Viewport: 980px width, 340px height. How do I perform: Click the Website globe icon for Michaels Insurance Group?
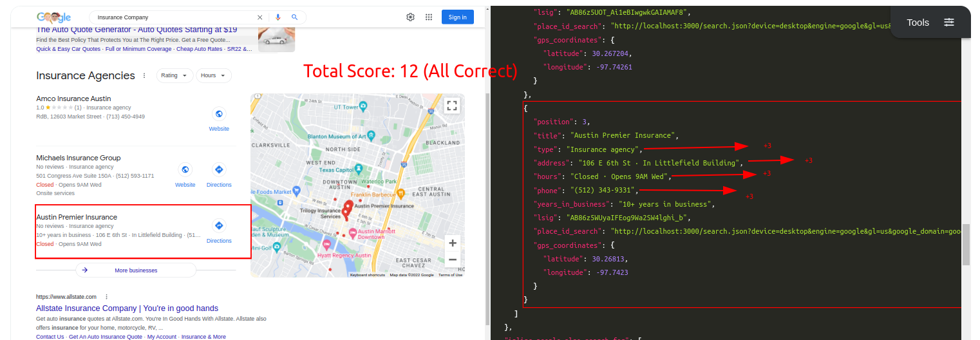pyautogui.click(x=185, y=169)
